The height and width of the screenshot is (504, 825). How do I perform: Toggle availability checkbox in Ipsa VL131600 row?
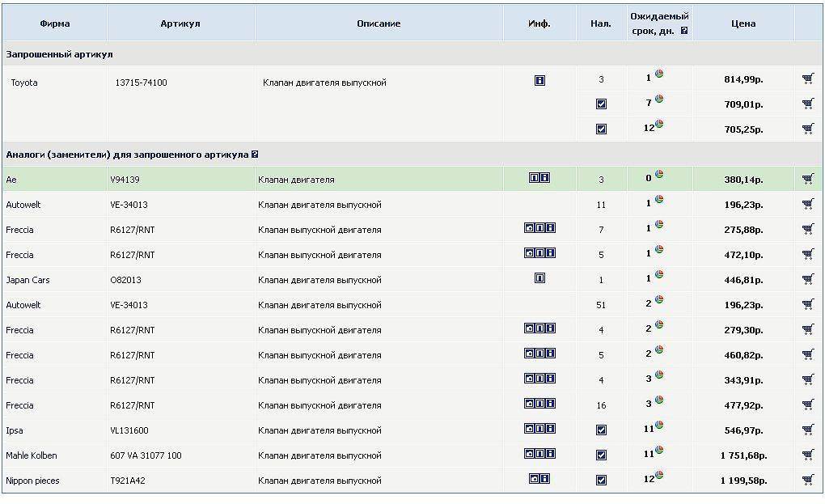pos(601,430)
